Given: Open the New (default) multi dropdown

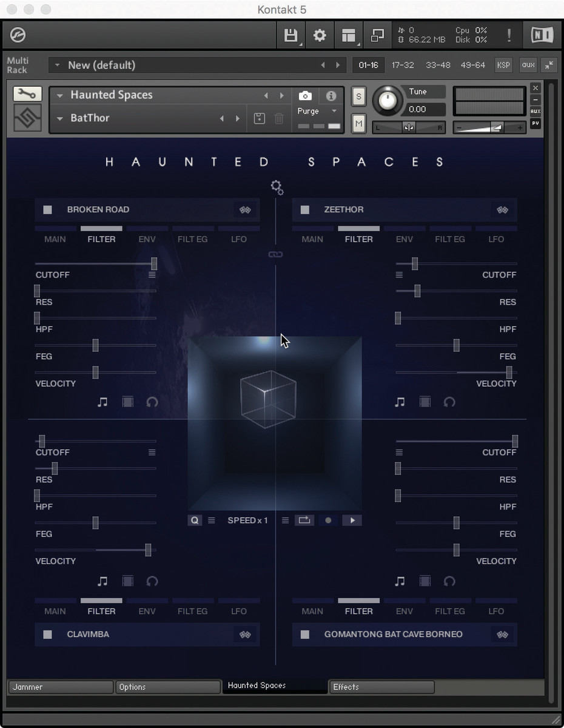Looking at the screenshot, I should (x=57, y=65).
